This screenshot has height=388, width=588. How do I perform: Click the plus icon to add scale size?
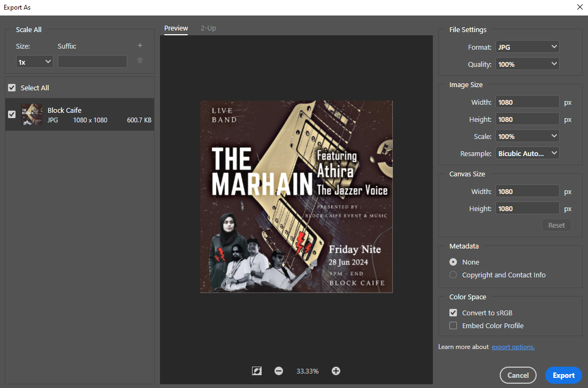(140, 46)
